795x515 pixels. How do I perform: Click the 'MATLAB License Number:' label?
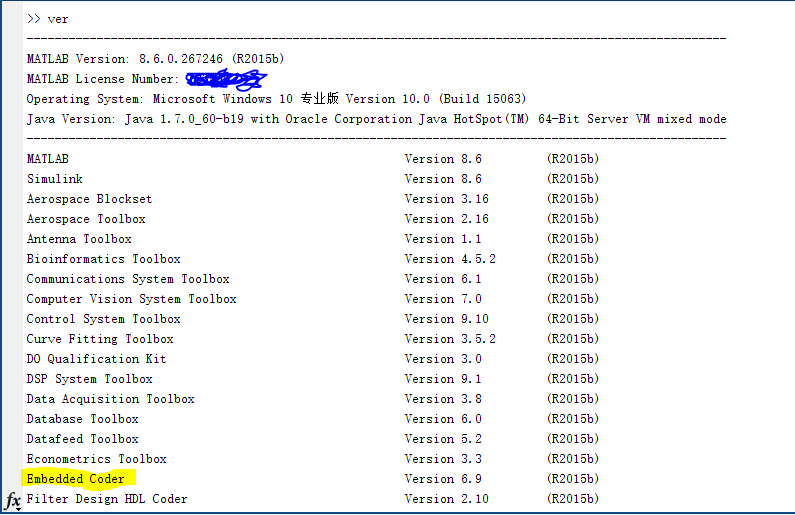[102, 79]
